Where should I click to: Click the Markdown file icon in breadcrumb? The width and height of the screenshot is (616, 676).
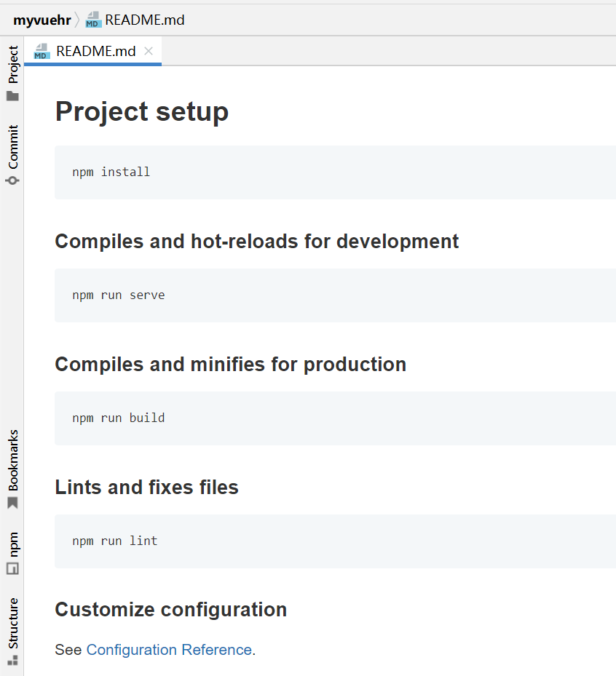tap(93, 20)
